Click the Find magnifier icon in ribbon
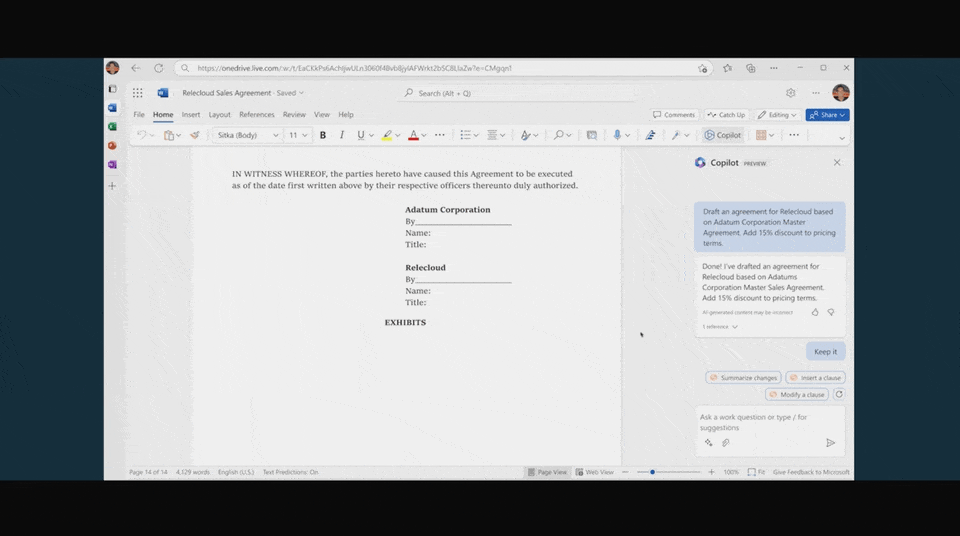Viewport: 960px width, 536px height. (x=558, y=135)
